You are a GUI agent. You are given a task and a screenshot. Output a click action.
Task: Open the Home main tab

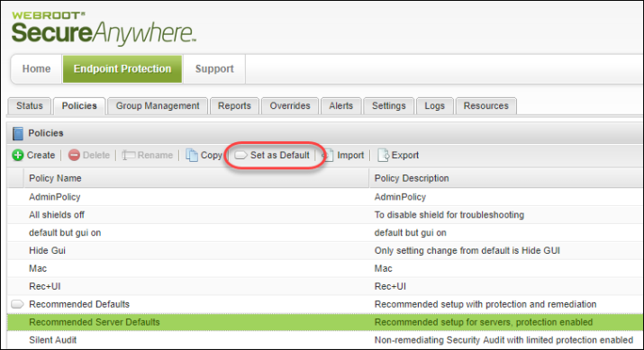(x=37, y=69)
